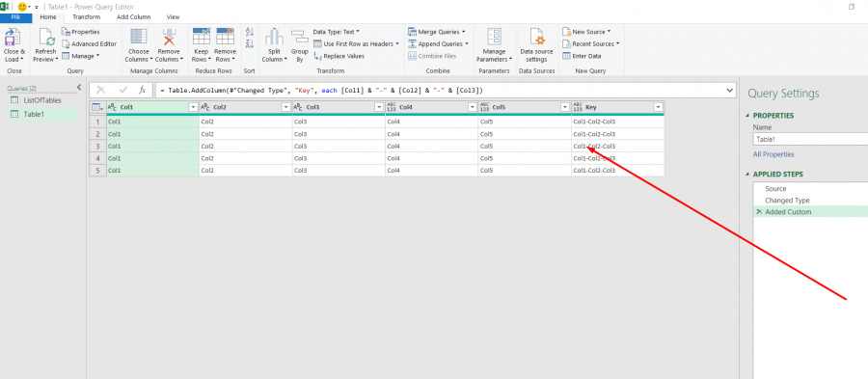Viewport: 868px width, 379px height.
Task: Sort descending with the Z-A icon
Action: (249, 43)
